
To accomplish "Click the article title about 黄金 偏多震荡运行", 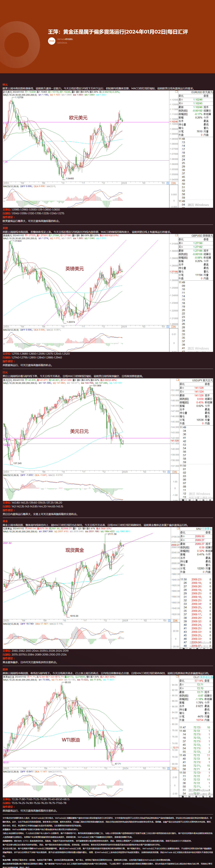I will pyautogui.click(x=118, y=32).
